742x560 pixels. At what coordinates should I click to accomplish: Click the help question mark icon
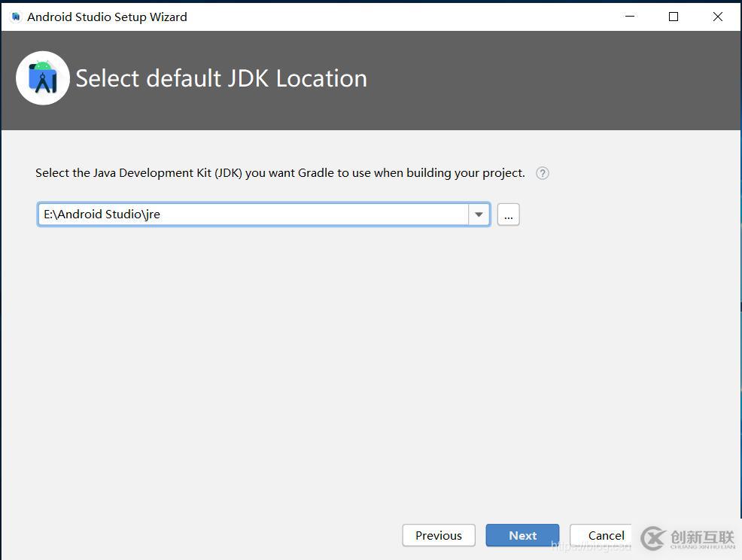coord(543,173)
